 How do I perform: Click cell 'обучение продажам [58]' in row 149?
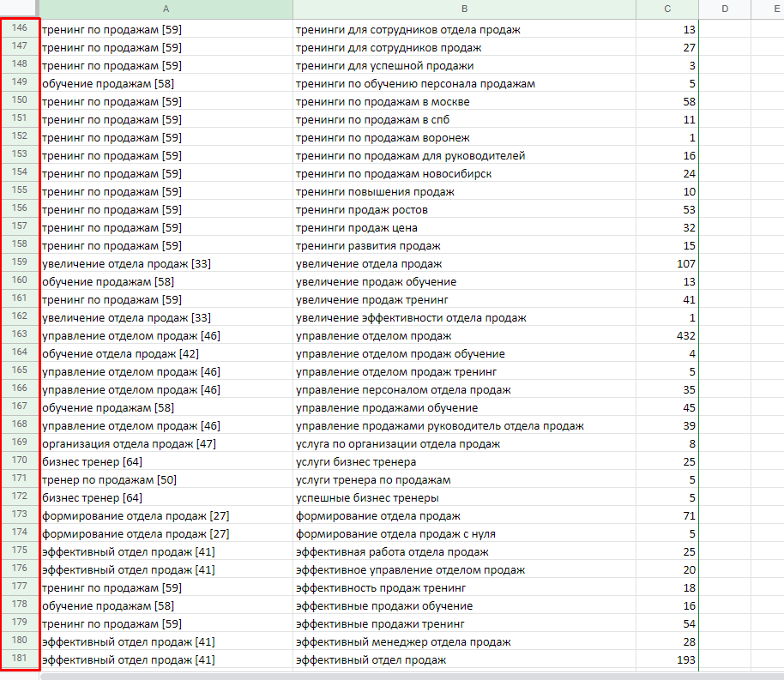[166, 84]
